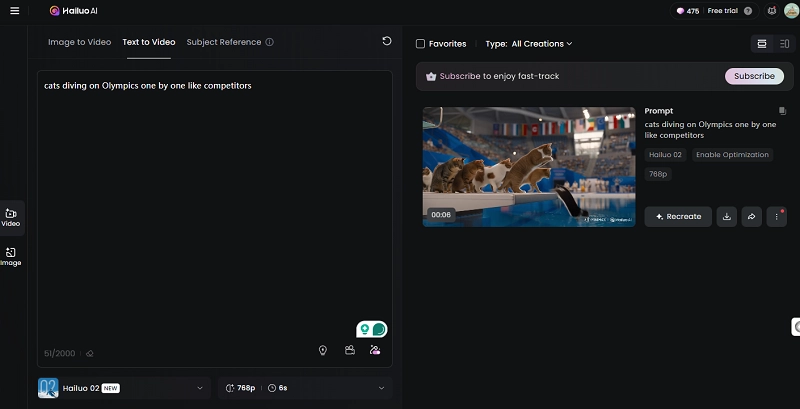
Task: Share the generated video
Action: [752, 217]
